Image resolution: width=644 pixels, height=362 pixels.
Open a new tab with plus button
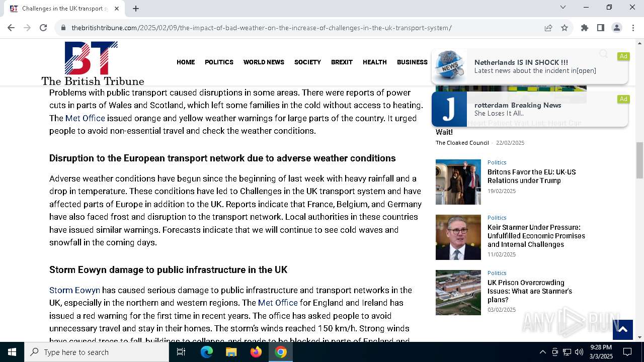[x=136, y=9]
